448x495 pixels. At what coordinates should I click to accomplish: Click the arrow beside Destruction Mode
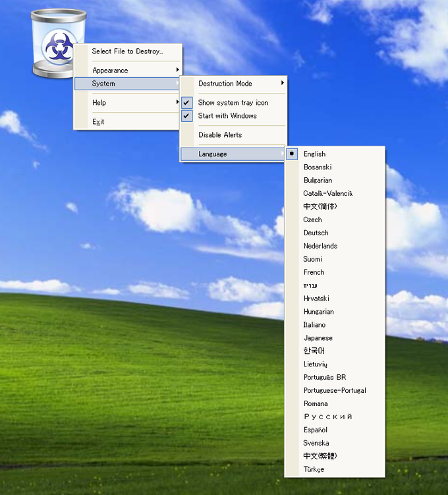(x=283, y=82)
